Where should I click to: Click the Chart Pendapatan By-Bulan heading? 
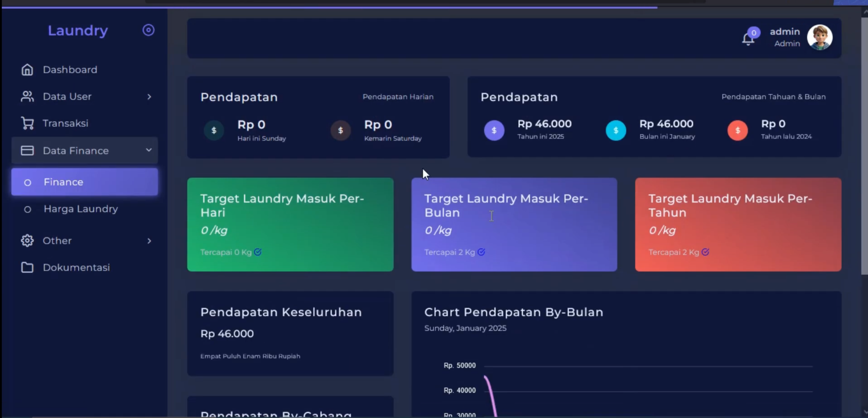tap(514, 312)
